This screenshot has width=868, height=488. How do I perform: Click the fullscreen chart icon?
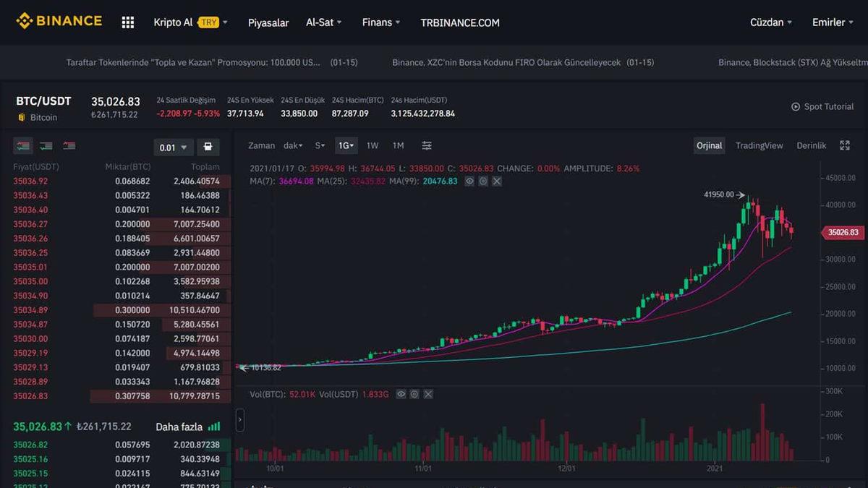tap(844, 145)
